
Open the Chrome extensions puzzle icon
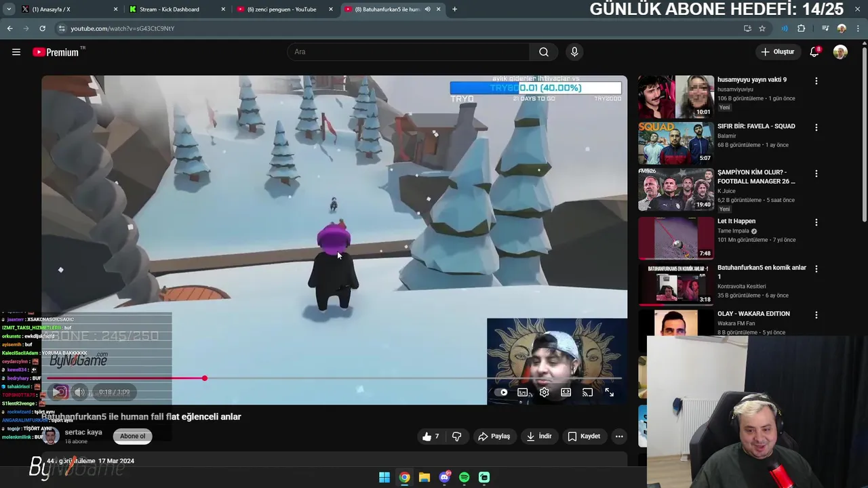tap(802, 28)
